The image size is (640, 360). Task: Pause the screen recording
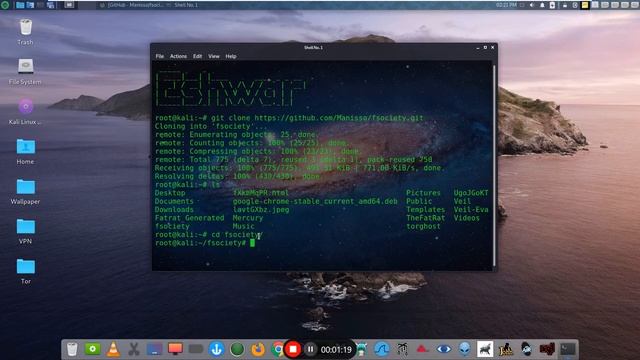(x=311, y=349)
